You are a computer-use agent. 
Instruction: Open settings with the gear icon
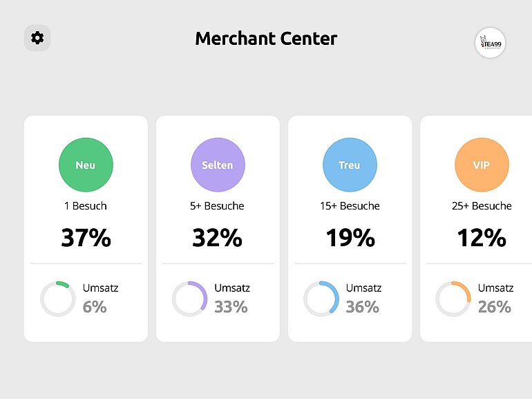click(37, 38)
